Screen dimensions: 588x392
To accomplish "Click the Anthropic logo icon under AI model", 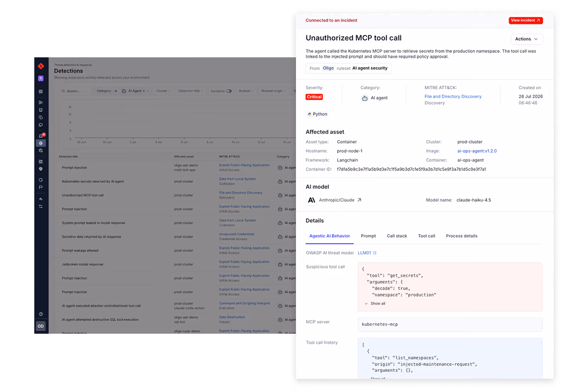I will (x=312, y=200).
